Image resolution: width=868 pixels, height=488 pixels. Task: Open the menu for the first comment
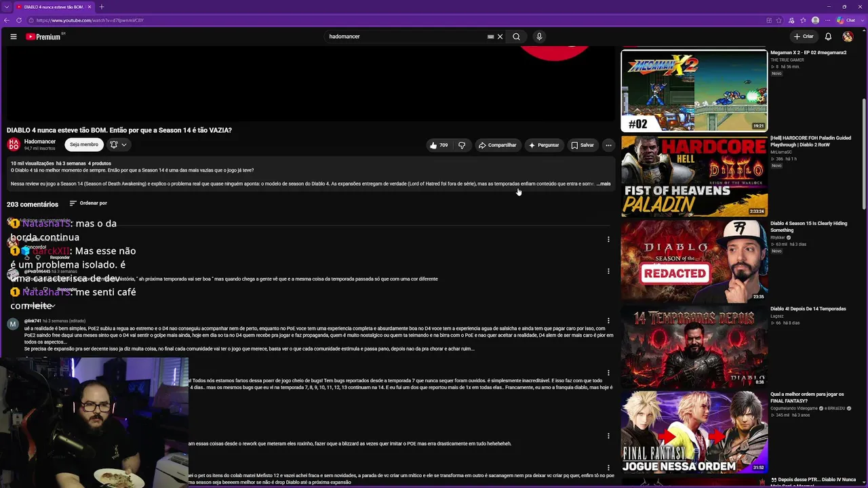click(x=608, y=239)
